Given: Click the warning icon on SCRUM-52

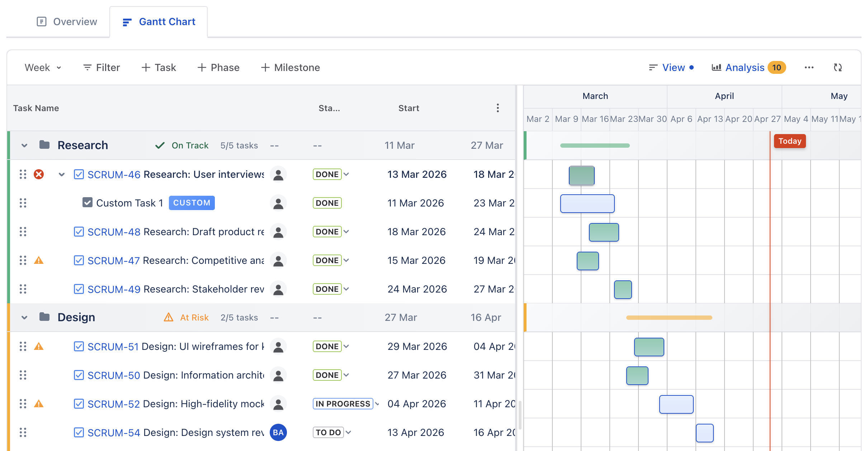Looking at the screenshot, I should pos(39,404).
